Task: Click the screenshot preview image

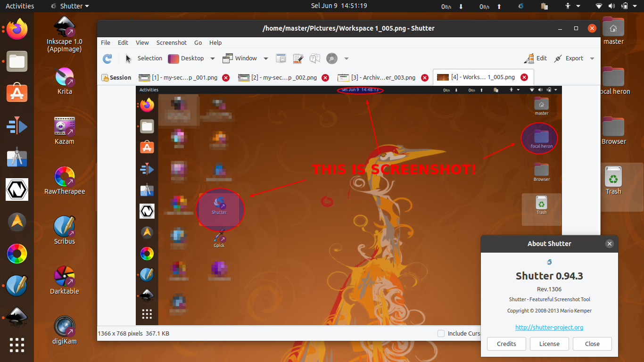Action: 349,206
